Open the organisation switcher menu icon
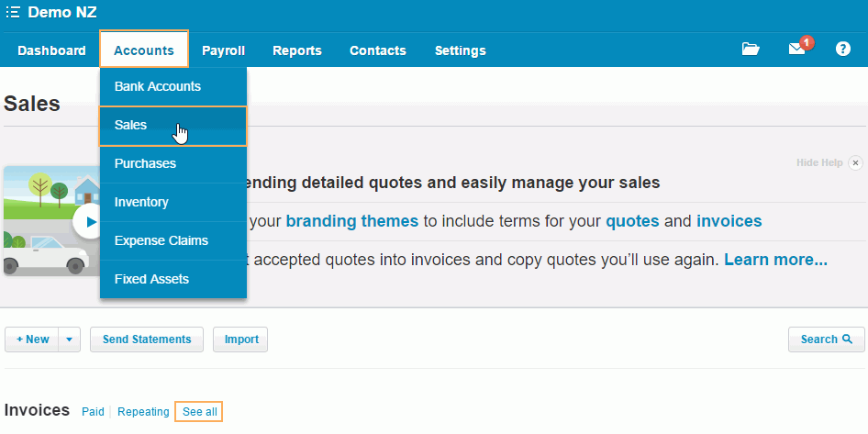Viewport: 868px width, 434px height. point(13,12)
